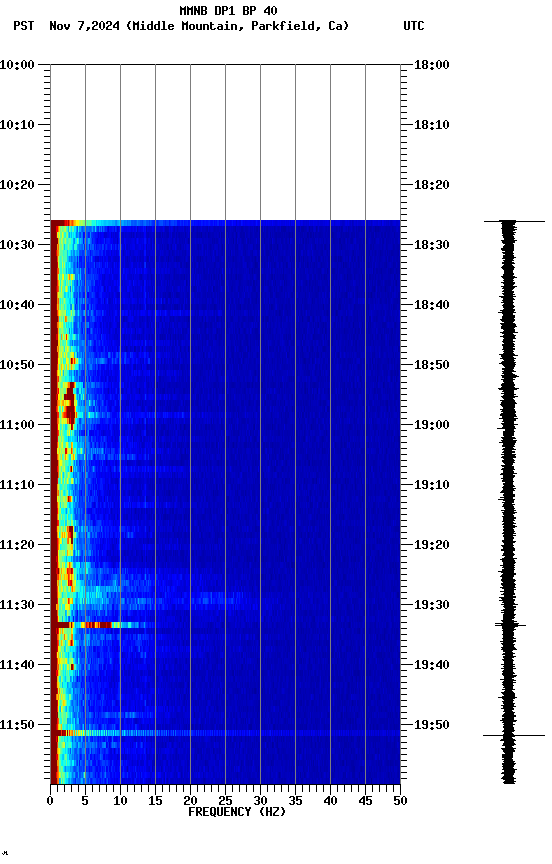Image resolution: width=552 pixels, height=864 pixels.
Task: Click the frequency axis value 50
Action: pyautogui.click(x=400, y=801)
